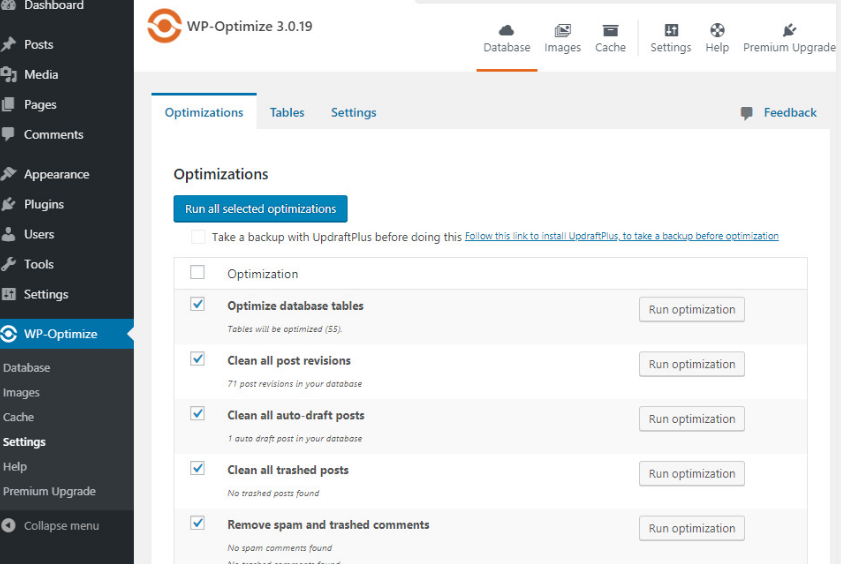Click the WP-Optimize 3.0.19 title text

click(x=249, y=26)
